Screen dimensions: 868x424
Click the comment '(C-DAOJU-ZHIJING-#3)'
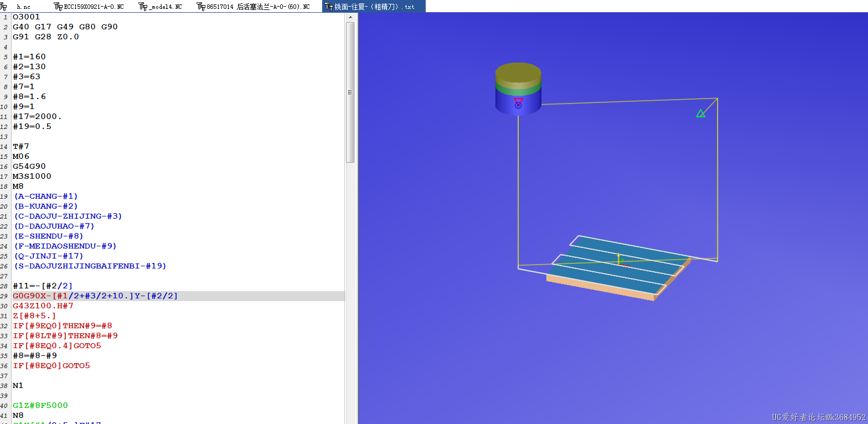68,216
